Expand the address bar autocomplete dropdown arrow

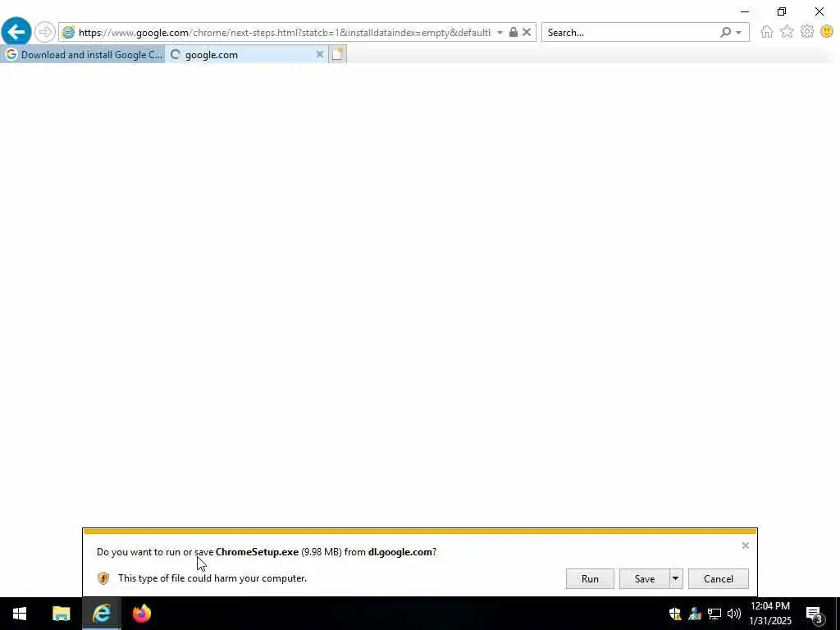pyautogui.click(x=500, y=33)
